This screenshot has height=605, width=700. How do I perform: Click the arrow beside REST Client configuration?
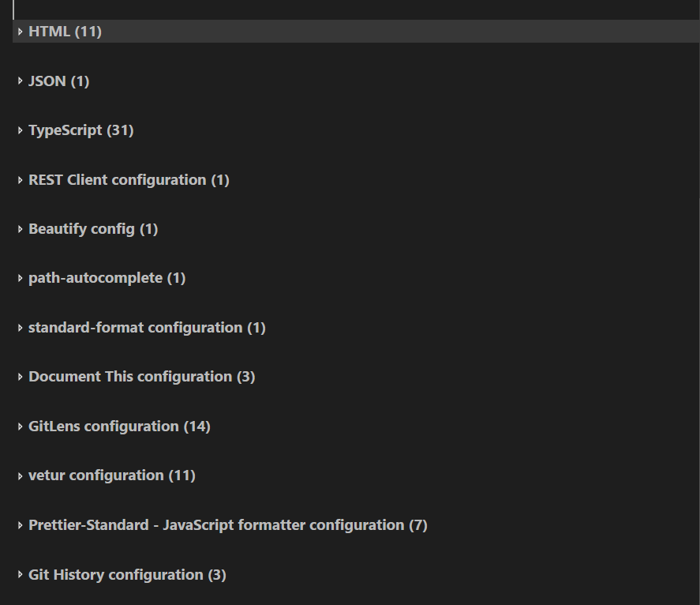(21, 180)
